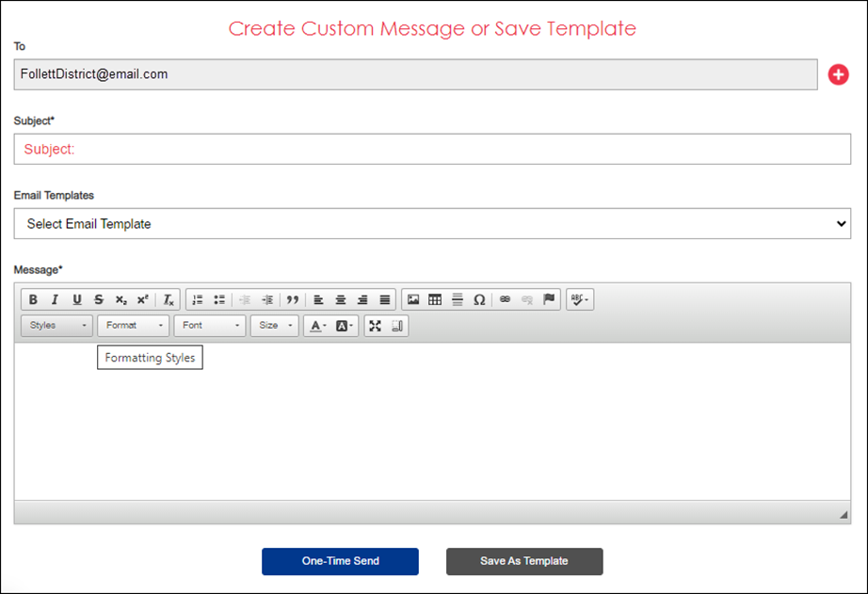Insert a numbered list
This screenshot has height=594, width=868.
198,300
